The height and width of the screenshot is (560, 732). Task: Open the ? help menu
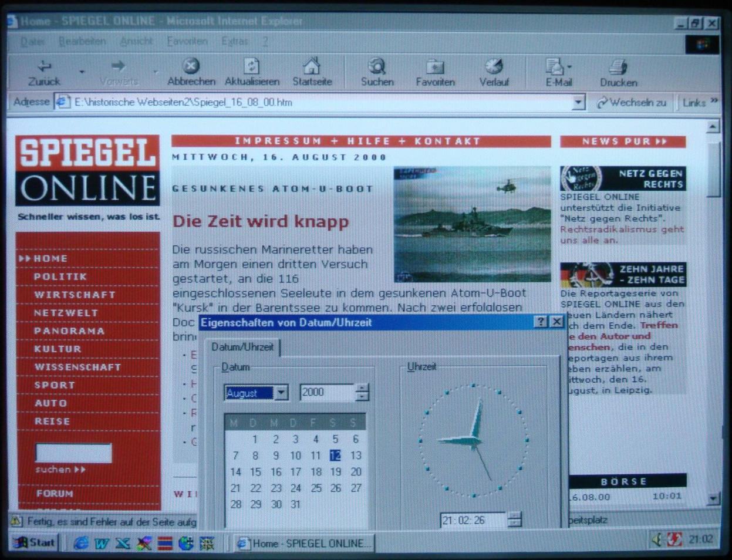pyautogui.click(x=265, y=42)
